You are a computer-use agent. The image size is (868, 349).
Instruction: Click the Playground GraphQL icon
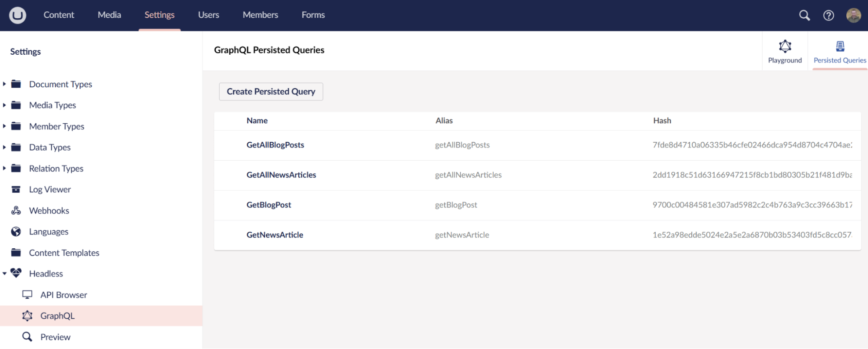pyautogui.click(x=785, y=46)
